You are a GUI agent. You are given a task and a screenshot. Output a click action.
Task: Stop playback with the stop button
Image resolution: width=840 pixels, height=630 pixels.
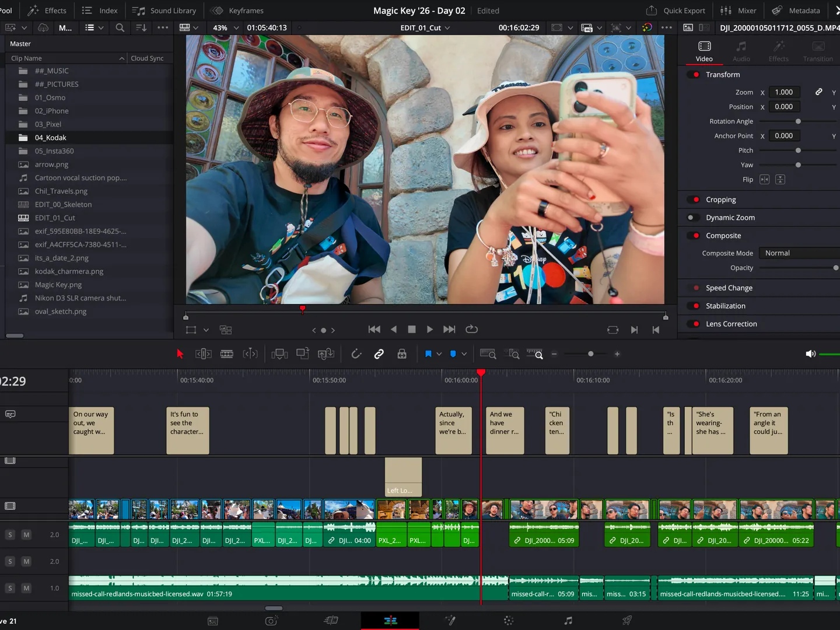tap(412, 330)
